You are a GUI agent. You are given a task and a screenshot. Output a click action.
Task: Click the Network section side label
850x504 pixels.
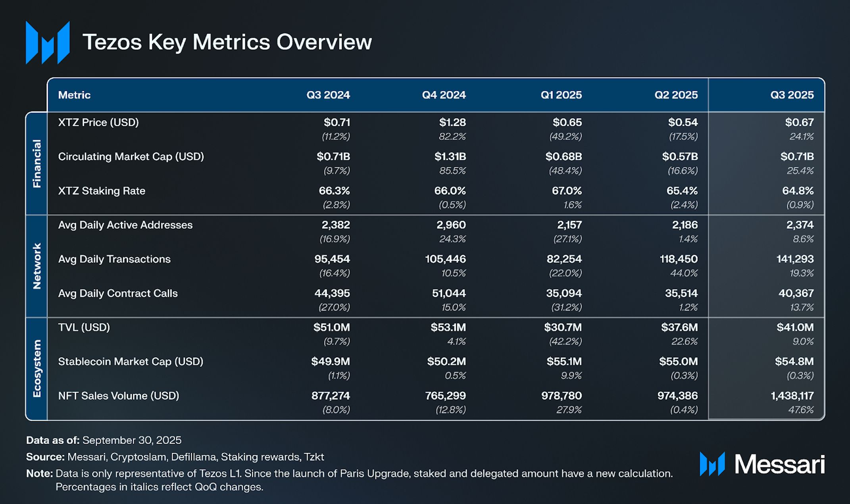[37, 266]
